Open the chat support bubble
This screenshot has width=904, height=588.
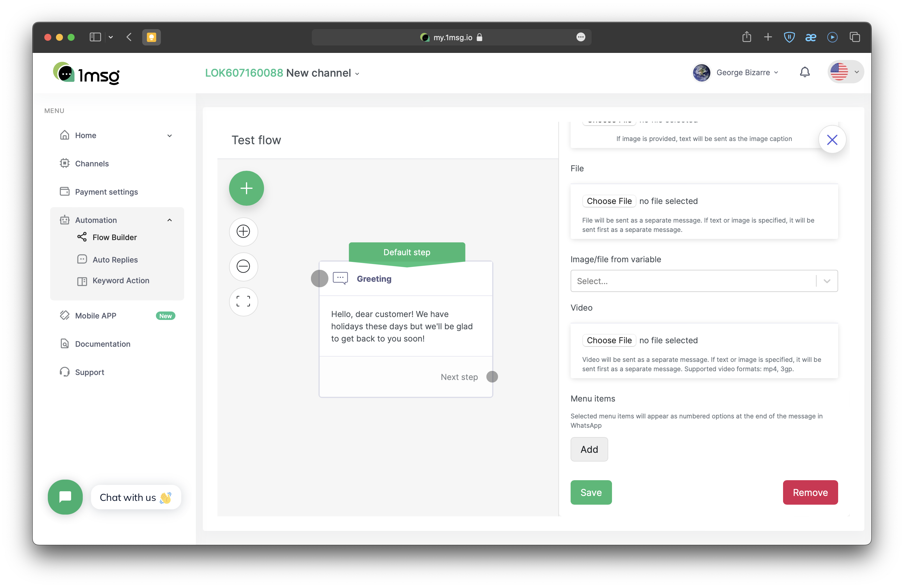click(x=65, y=497)
